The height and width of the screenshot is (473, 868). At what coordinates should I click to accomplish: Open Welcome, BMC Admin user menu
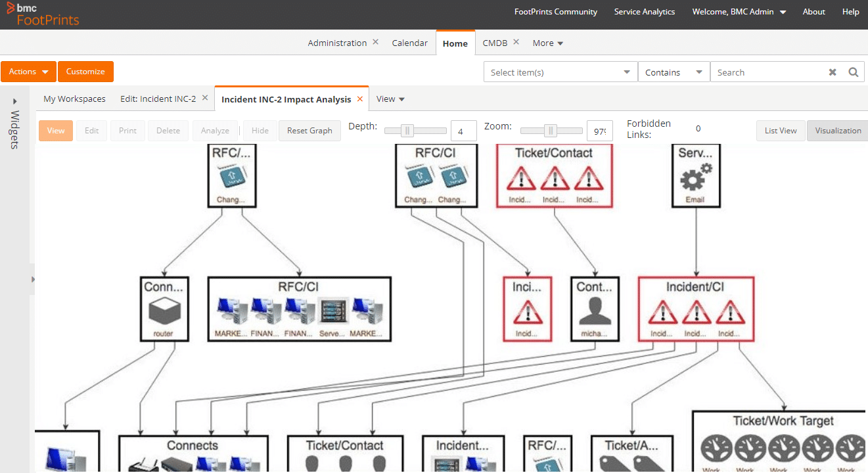click(x=739, y=12)
